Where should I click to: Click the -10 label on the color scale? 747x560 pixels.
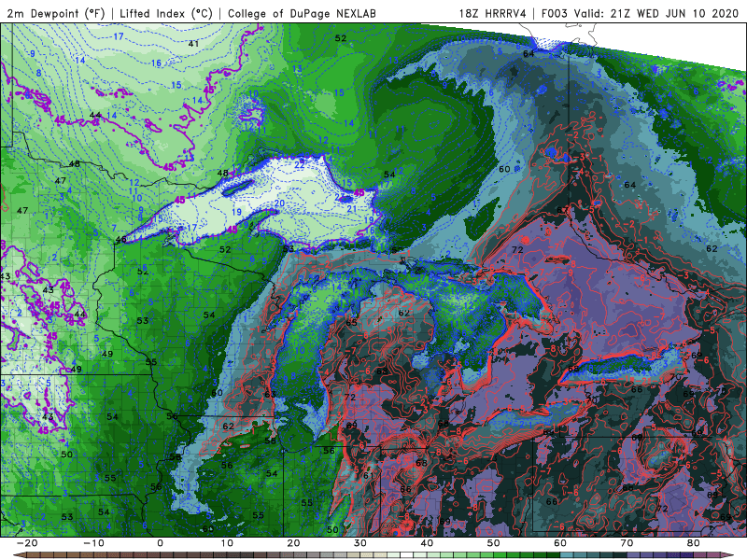pyautogui.click(x=92, y=543)
